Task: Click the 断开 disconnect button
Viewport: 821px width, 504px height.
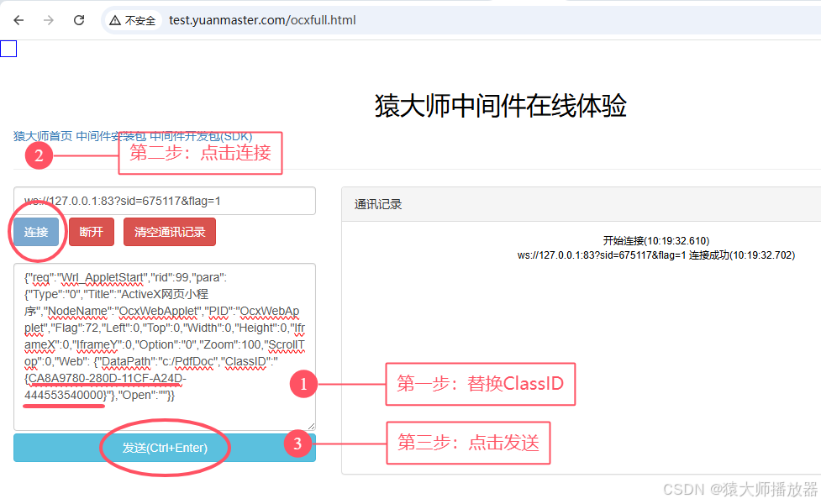Action: 91,232
